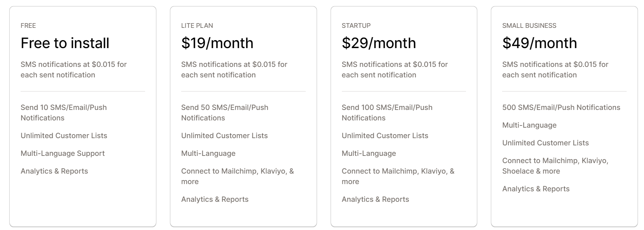This screenshot has height=230, width=644.
Task: Click "500 SMS/Email/Push Notifications" feature text
Action: point(561,107)
